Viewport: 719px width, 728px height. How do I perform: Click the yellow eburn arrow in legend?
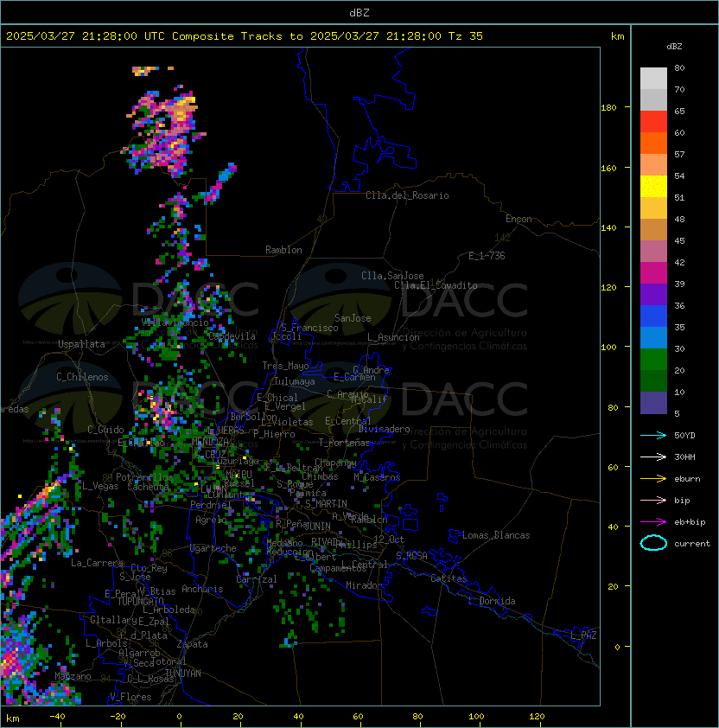click(x=653, y=479)
